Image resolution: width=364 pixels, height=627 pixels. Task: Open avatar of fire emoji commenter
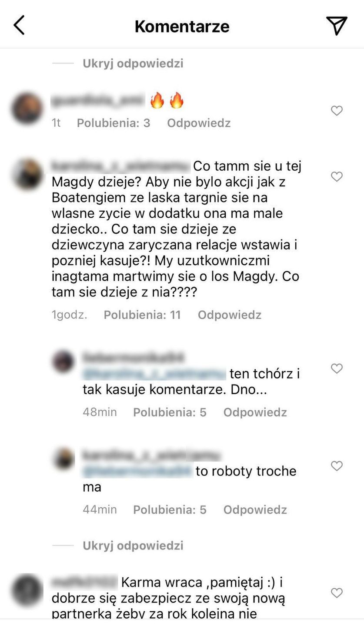pyautogui.click(x=27, y=108)
